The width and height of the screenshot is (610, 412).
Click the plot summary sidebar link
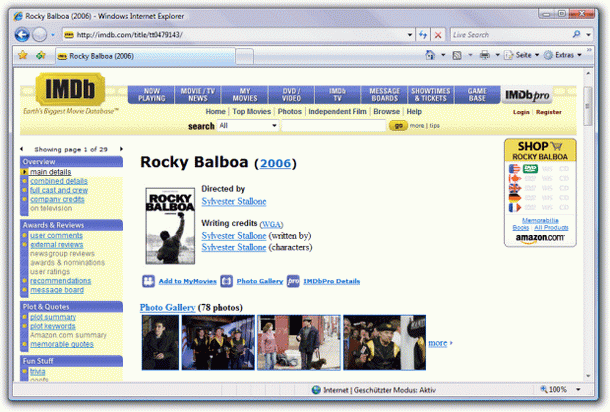click(53, 317)
